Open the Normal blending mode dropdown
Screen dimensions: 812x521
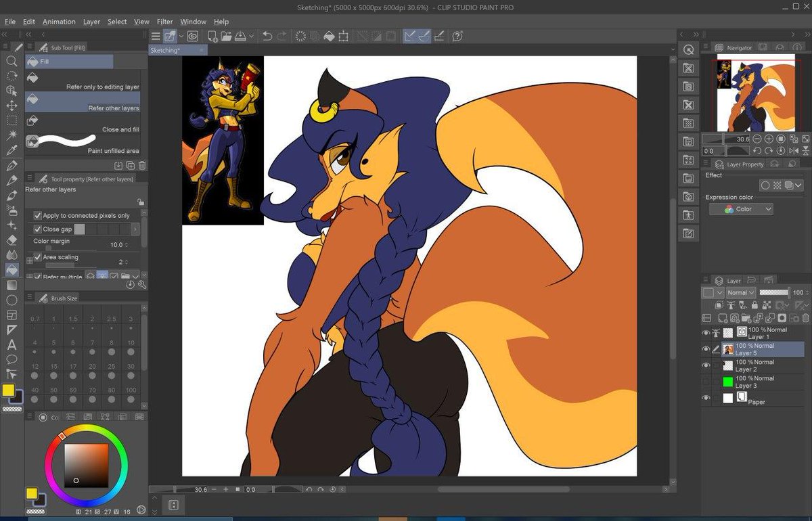point(741,292)
